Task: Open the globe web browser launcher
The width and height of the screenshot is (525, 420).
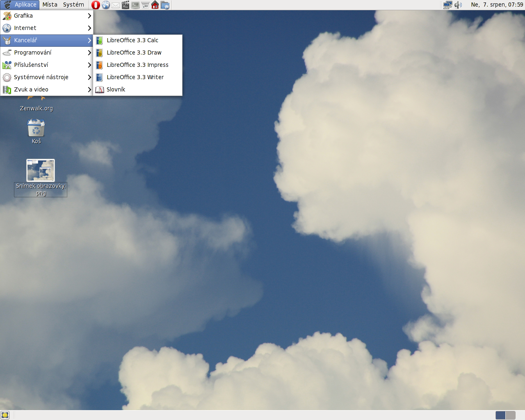Action: coord(106,5)
